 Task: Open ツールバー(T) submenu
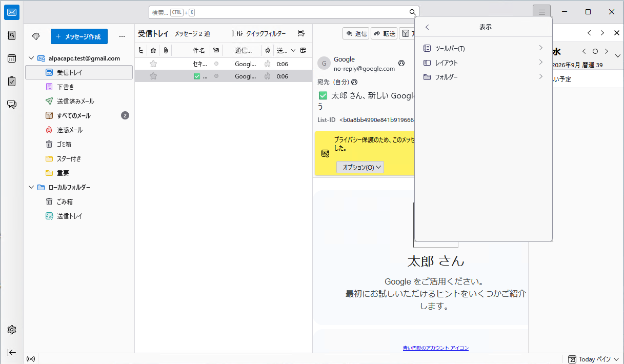click(x=483, y=48)
